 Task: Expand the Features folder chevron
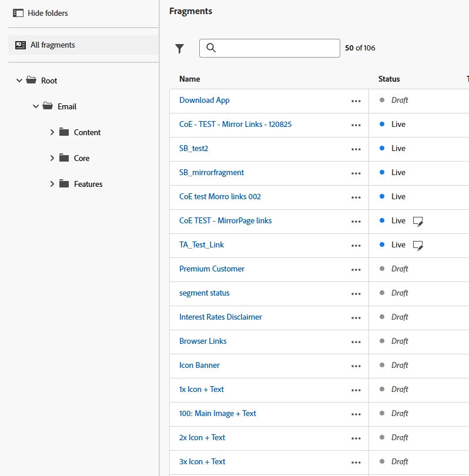(52, 184)
